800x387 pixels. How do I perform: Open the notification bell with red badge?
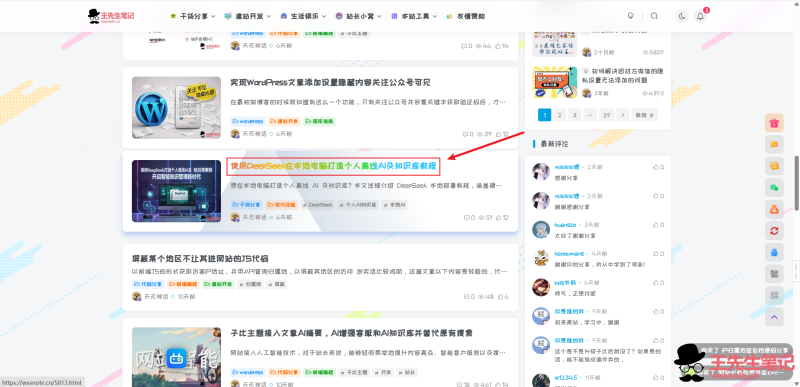pos(701,16)
